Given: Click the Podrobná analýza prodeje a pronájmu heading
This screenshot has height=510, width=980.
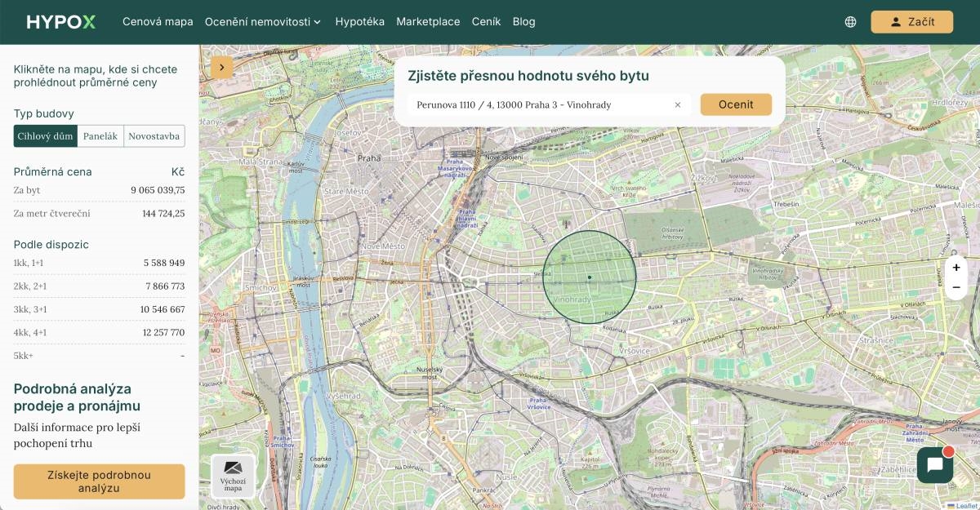Looking at the screenshot, I should pos(77,397).
